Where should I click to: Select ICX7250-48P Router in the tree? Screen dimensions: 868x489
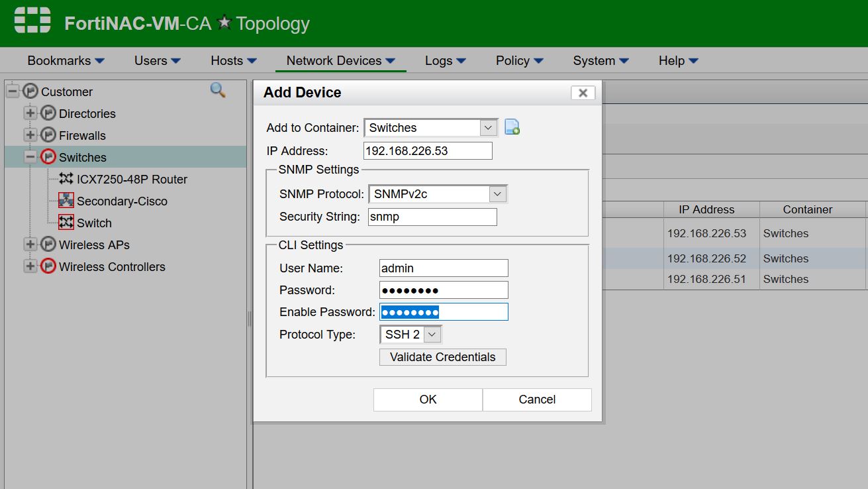click(132, 179)
